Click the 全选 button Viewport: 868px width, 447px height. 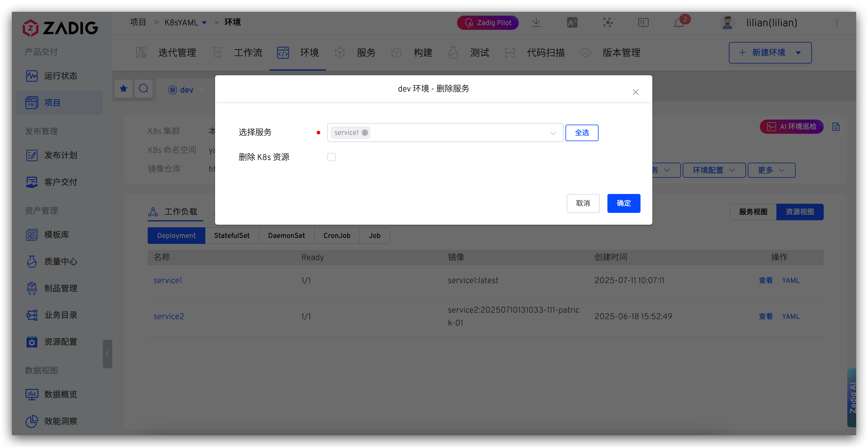[582, 133]
